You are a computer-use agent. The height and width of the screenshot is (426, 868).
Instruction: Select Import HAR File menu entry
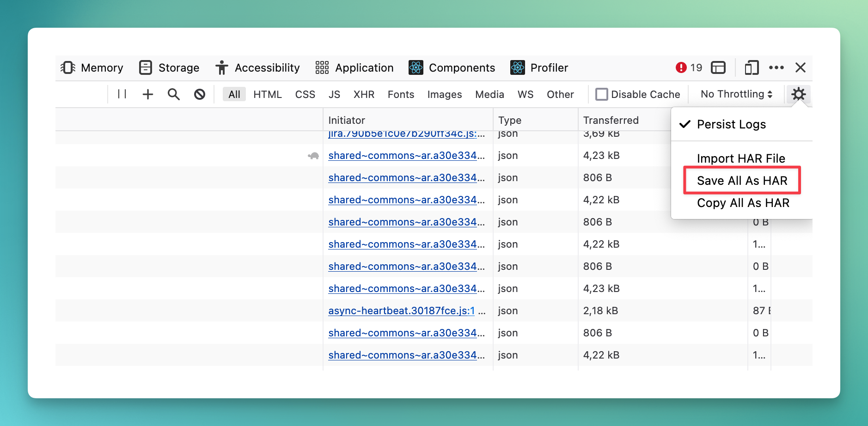(741, 158)
